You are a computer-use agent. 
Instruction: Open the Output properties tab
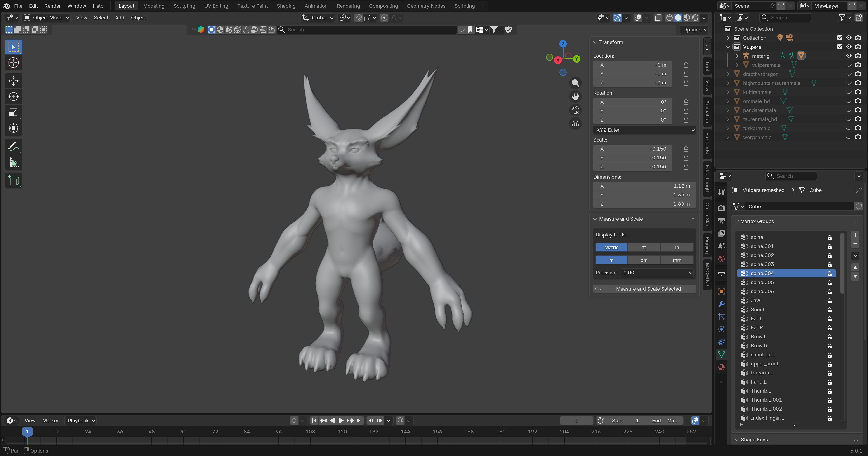coord(722,221)
